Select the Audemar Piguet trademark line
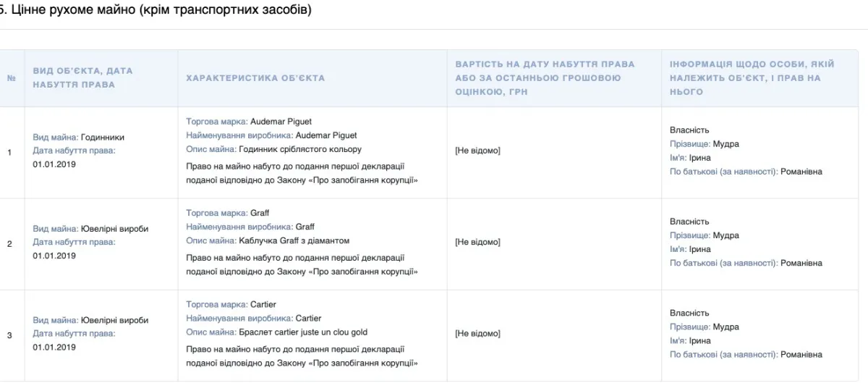This screenshot has width=868, height=383. 249,122
